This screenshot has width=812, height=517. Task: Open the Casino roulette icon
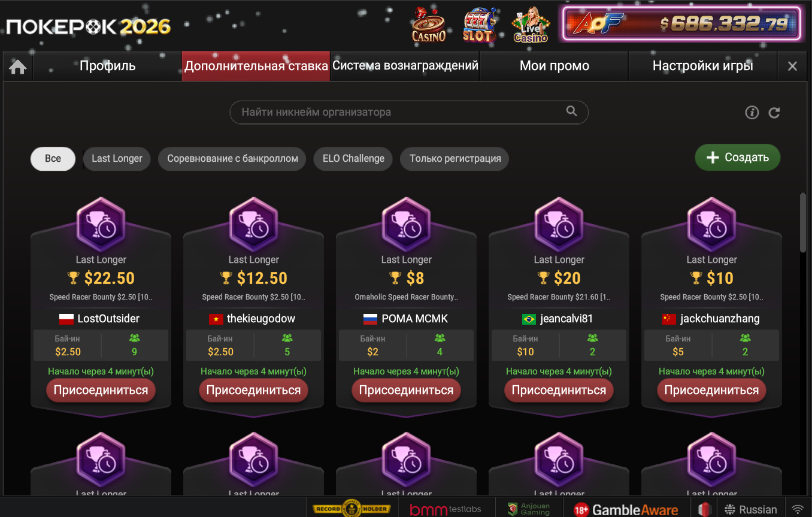click(x=428, y=24)
